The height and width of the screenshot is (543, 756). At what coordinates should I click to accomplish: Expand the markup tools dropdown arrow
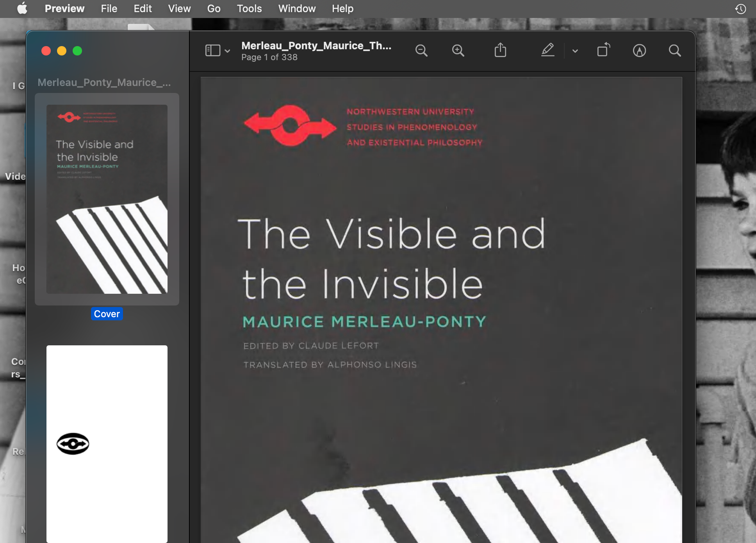coord(575,50)
